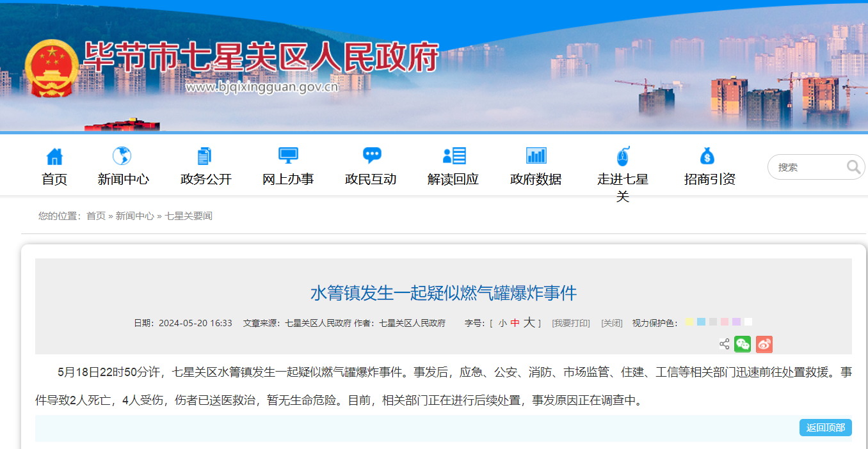The image size is (868, 449).
Task: Select the yellow eye-protection color swatch
Action: pos(689,322)
